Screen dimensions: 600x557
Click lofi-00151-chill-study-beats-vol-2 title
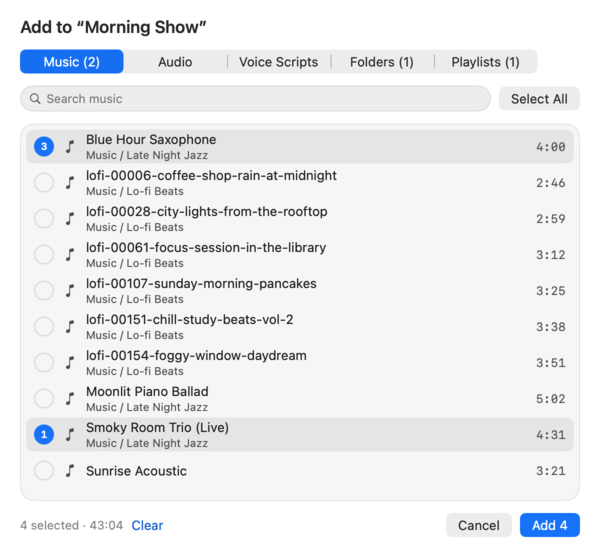190,319
